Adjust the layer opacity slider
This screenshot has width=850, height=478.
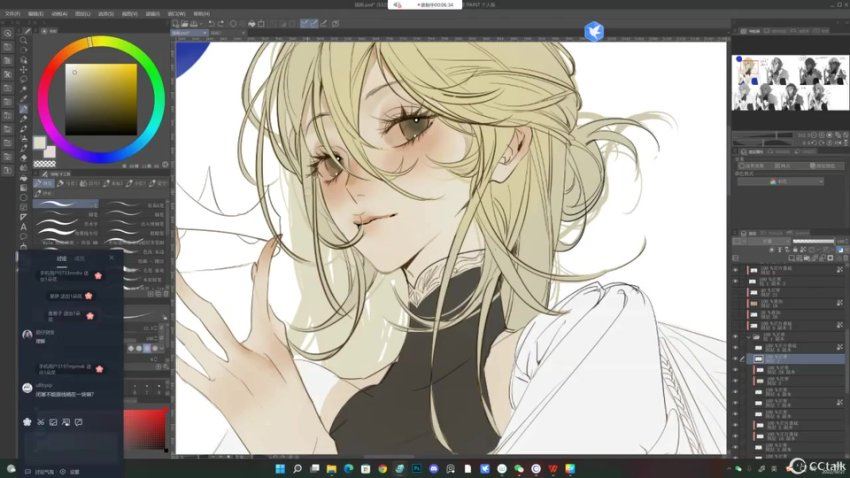tap(813, 241)
